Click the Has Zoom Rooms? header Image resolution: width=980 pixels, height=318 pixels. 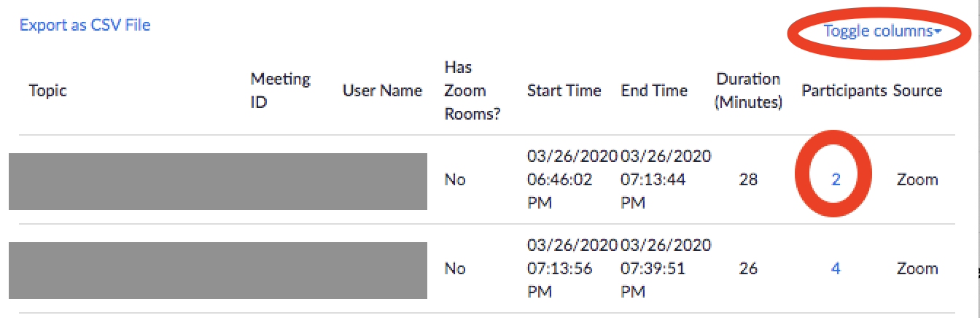(471, 90)
